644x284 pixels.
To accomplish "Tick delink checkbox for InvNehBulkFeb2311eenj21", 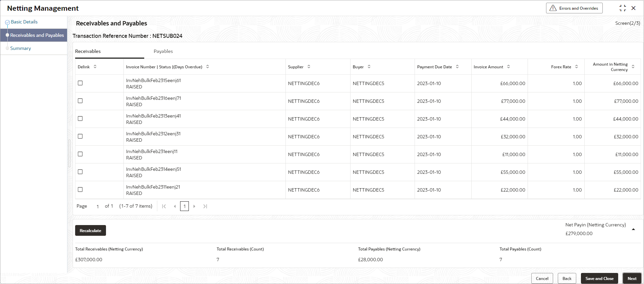I will [x=80, y=190].
